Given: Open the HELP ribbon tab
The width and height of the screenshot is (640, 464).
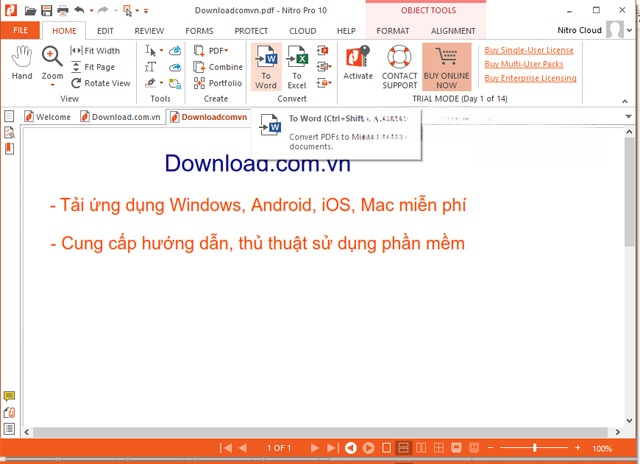Looking at the screenshot, I should click(346, 31).
